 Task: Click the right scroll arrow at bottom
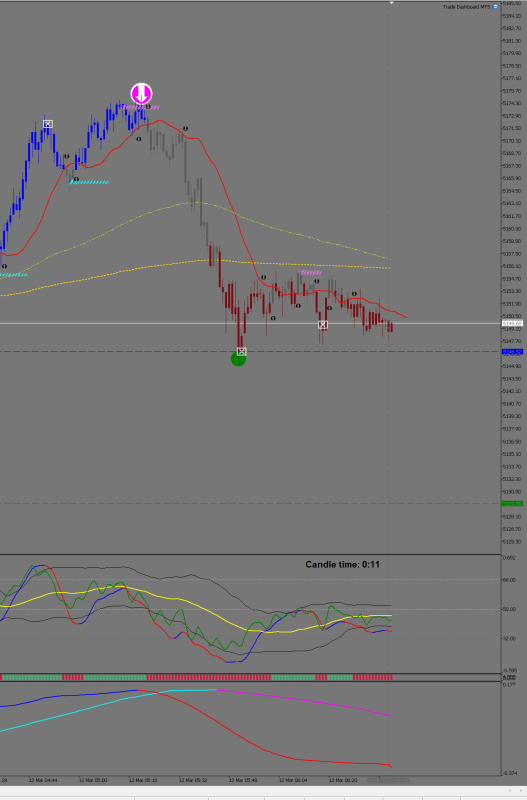coord(521,791)
